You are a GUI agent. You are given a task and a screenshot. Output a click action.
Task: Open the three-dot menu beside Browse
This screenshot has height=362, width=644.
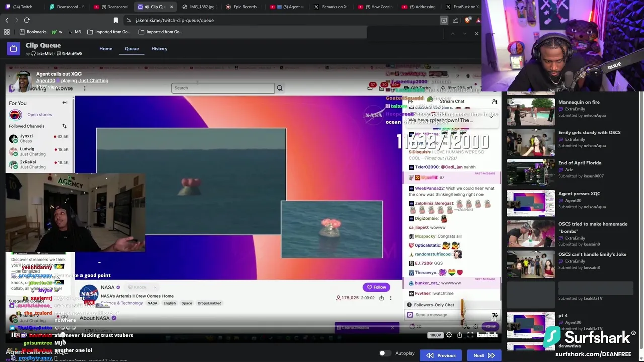pos(85,88)
